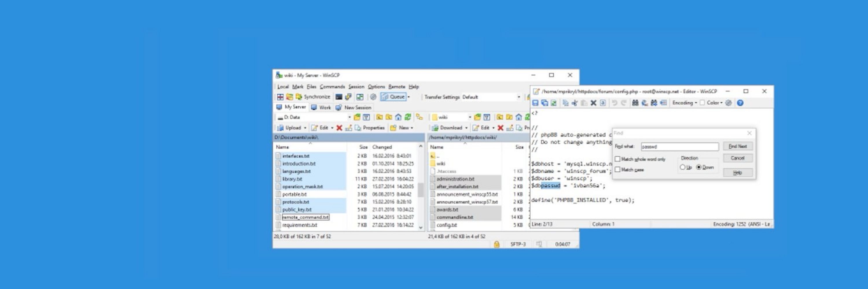Click Undo icon in Editor toolbar
Screen dimensions: 868x289
pos(615,103)
